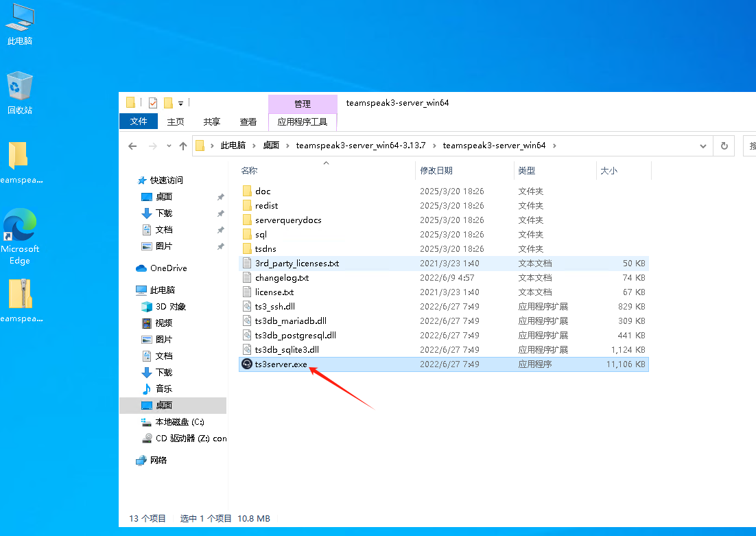
Task: Select the tsdns folder icon
Action: [x=247, y=249]
